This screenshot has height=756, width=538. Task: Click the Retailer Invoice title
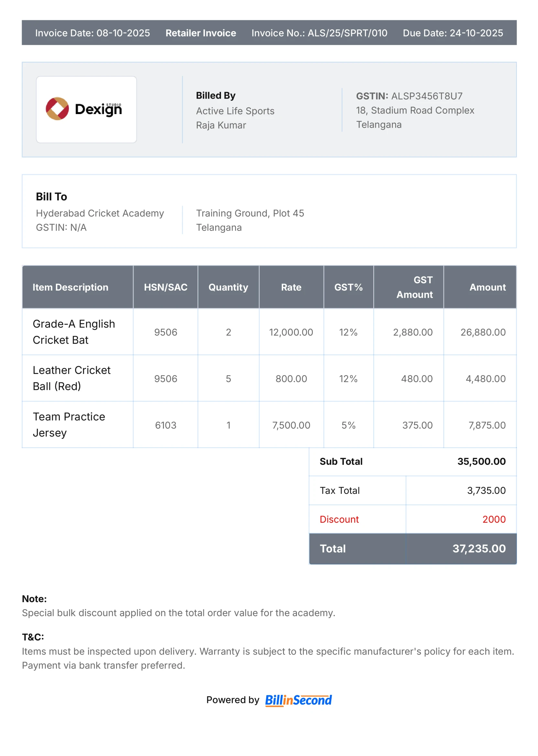(x=201, y=33)
